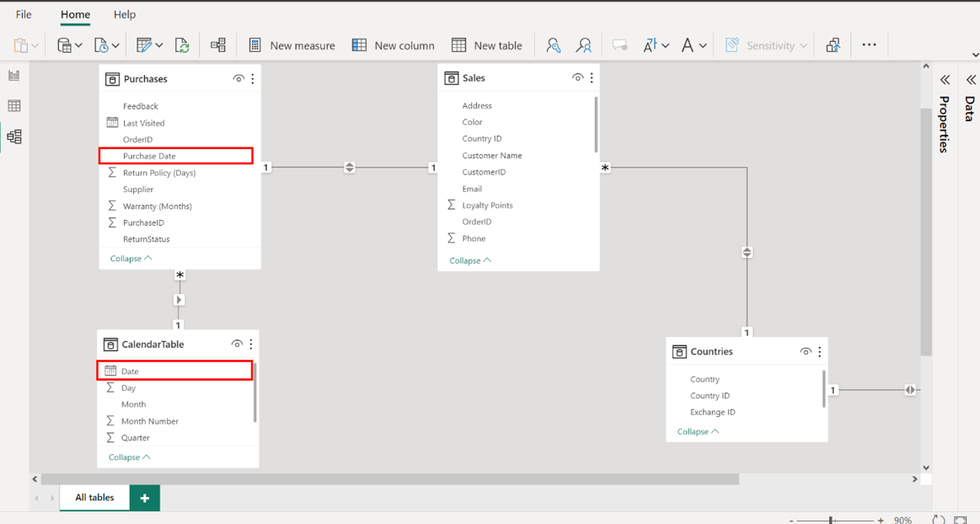This screenshot has width=980, height=524.
Task: Open more options on Sales table
Action: [x=592, y=78]
